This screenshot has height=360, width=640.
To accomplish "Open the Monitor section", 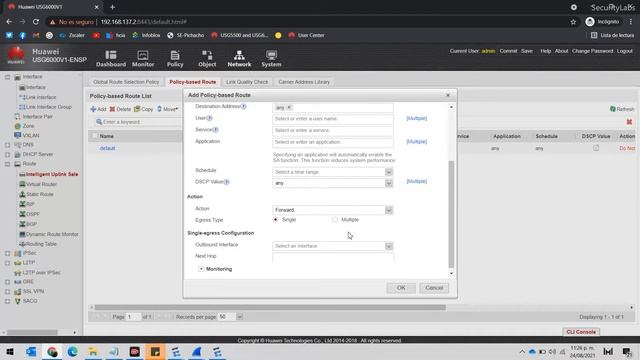I will click(143, 58).
